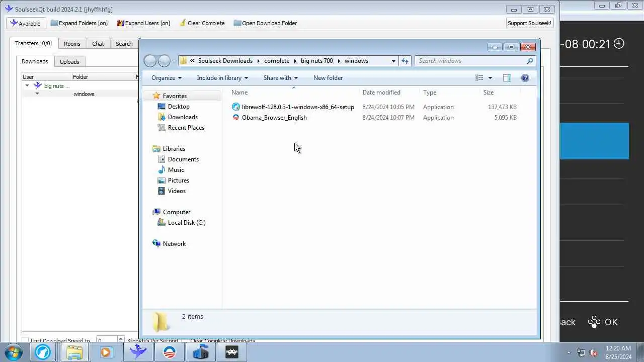Switch to Rooms tab in Soulseek
Screen dimensions: 644x362
click(72, 44)
